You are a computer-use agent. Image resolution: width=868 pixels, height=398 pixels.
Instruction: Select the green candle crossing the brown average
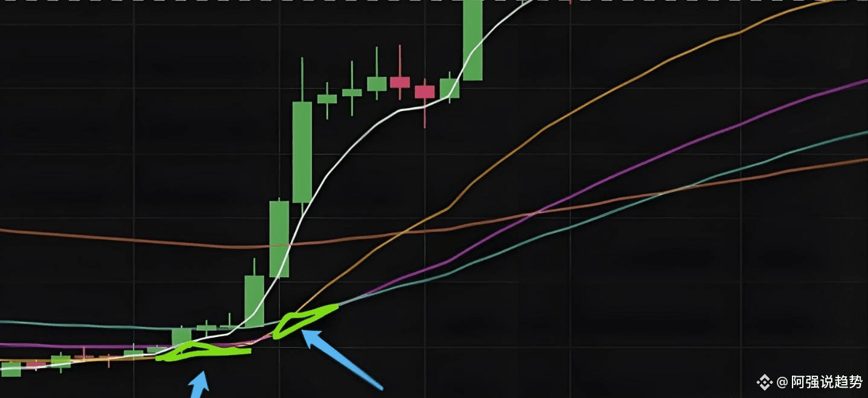click(x=279, y=239)
